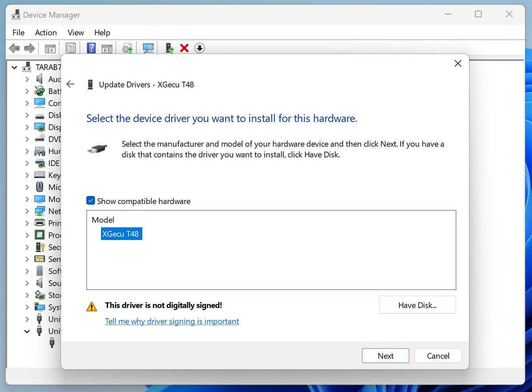The image size is (532, 392).
Task: Expand the Com tree node chevron
Action: (x=27, y=103)
